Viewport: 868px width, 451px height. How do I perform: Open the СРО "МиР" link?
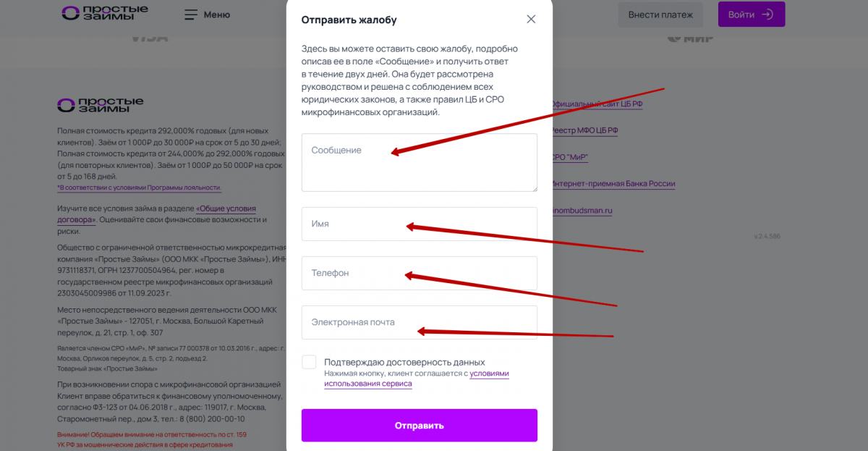[x=570, y=157]
